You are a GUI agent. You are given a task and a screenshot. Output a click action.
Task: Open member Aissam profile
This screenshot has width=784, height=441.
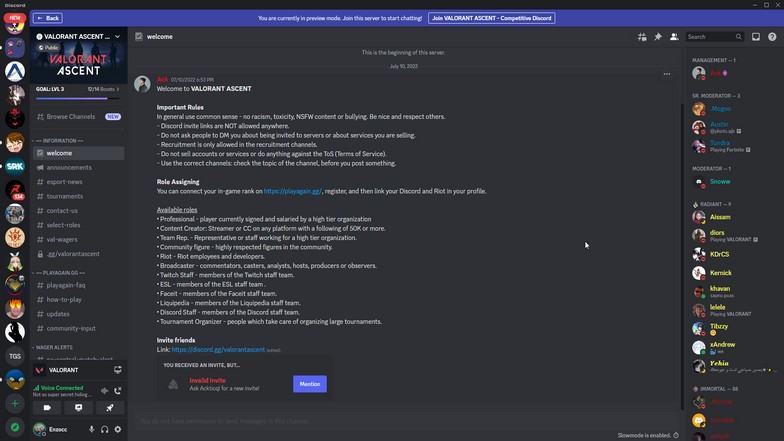(x=731, y=217)
